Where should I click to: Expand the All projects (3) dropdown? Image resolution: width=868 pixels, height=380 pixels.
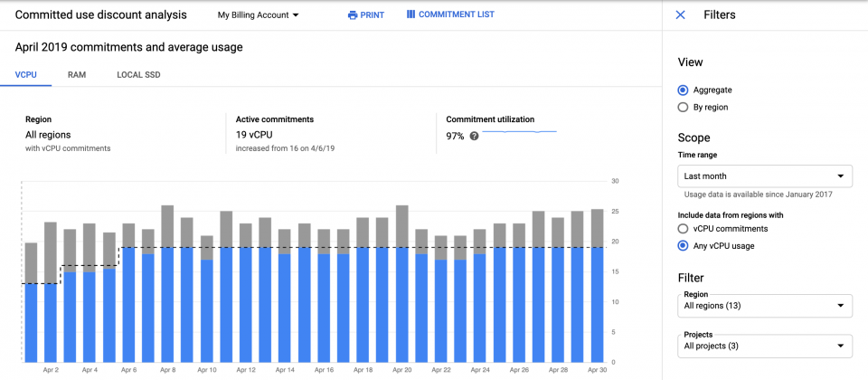coord(765,346)
